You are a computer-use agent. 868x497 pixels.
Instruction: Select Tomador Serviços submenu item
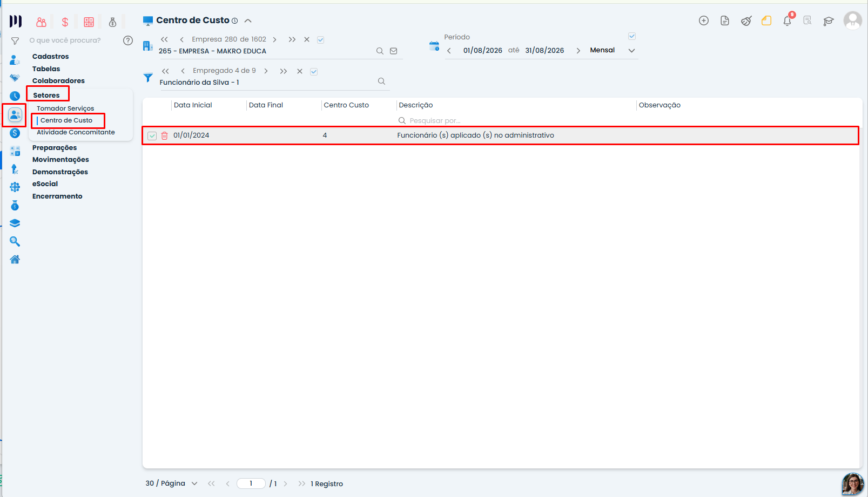pyautogui.click(x=65, y=108)
